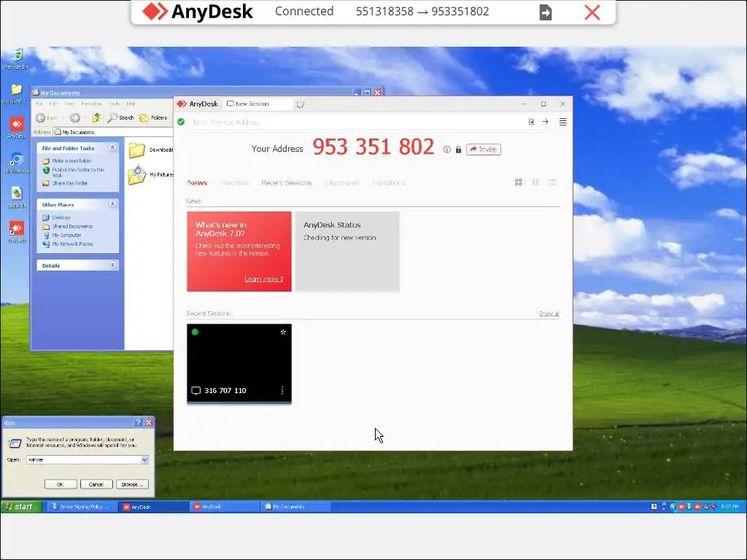Image resolution: width=747 pixels, height=560 pixels.
Task: Open the Edit menu in My Documents
Action: click(53, 104)
